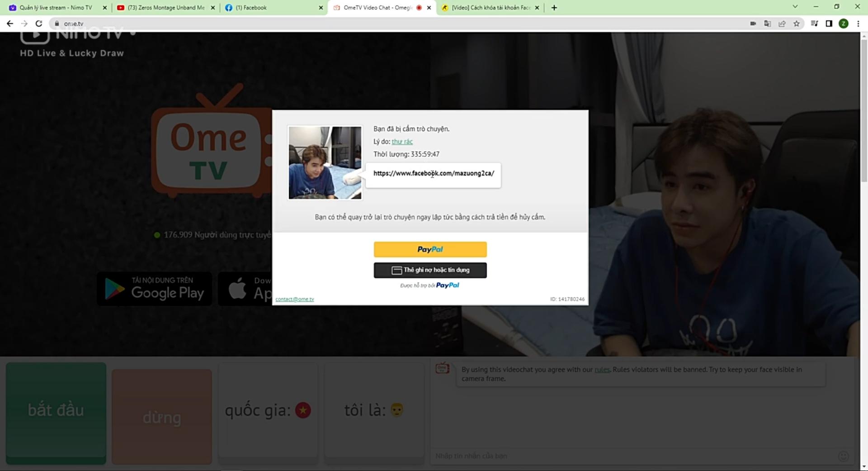Close the Facebook tab
Image resolution: width=868 pixels, height=471 pixels.
[321, 8]
